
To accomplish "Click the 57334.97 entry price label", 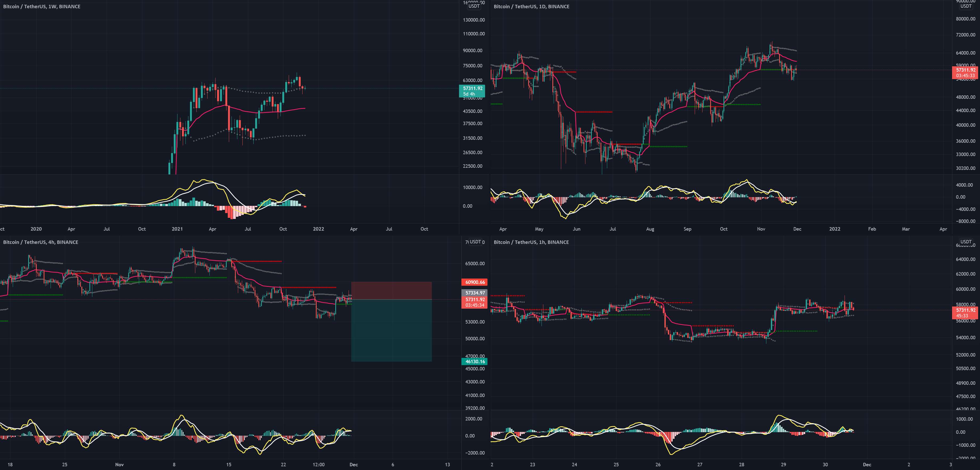I will click(x=474, y=293).
